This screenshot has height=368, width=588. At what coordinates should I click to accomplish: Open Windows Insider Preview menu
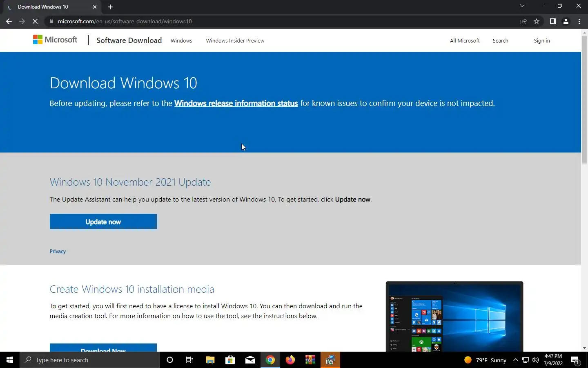click(235, 40)
